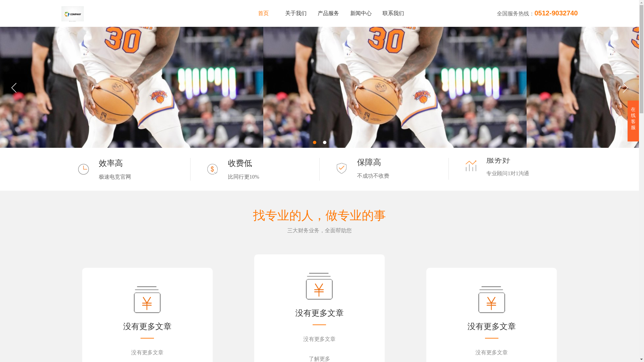The height and width of the screenshot is (362, 644).
Task: Click the yen icon in left card
Action: click(147, 299)
